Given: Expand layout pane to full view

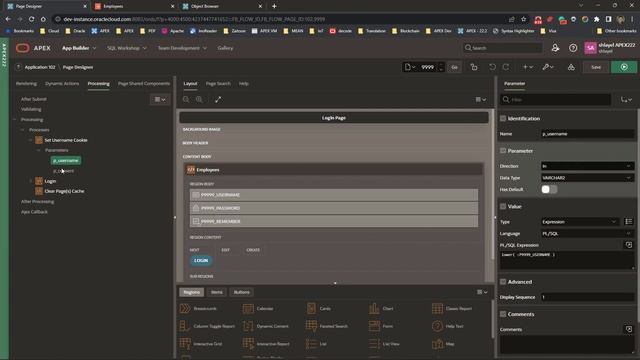Looking at the screenshot, I should [218, 100].
